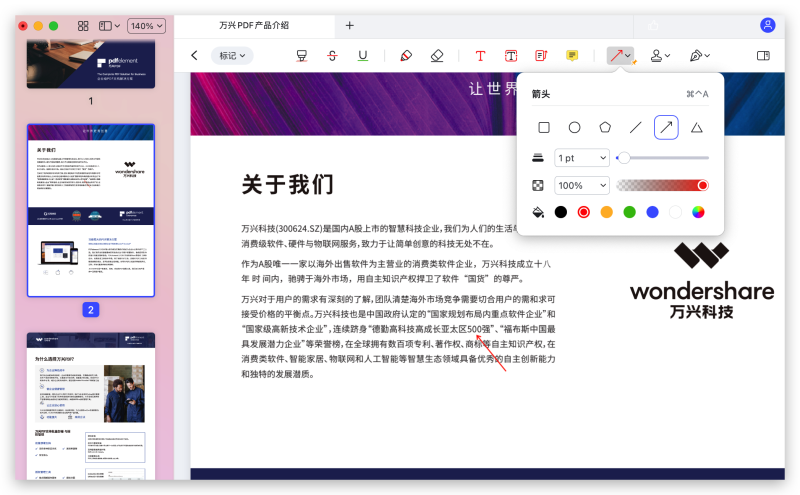This screenshot has height=495, width=800.
Task: Select the highlight text tool
Action: [302, 56]
